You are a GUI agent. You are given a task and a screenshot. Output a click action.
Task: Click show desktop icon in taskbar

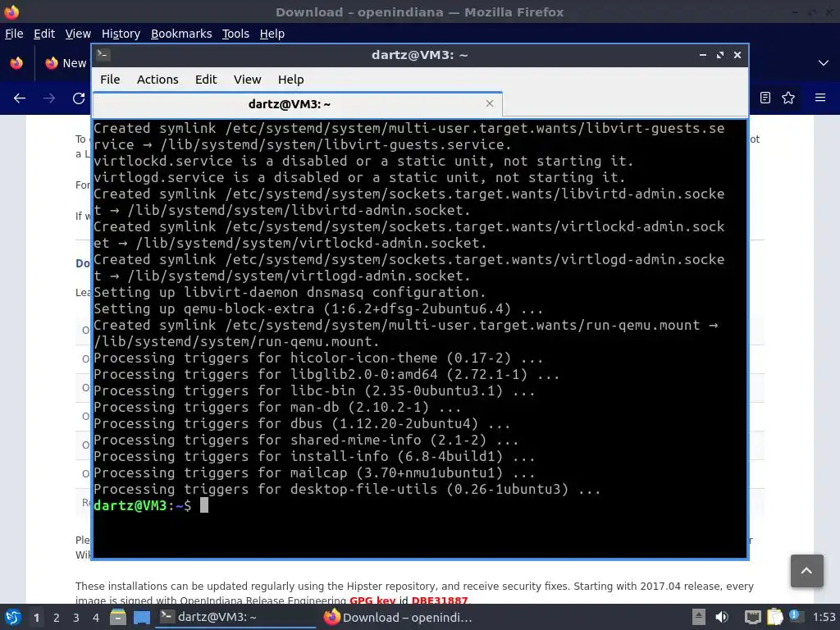(x=141, y=618)
